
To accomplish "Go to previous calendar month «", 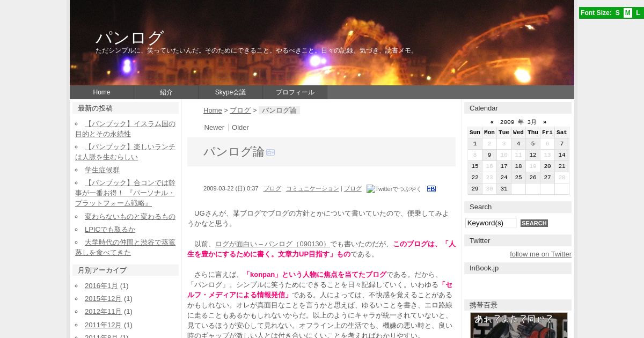I will 492,122.
